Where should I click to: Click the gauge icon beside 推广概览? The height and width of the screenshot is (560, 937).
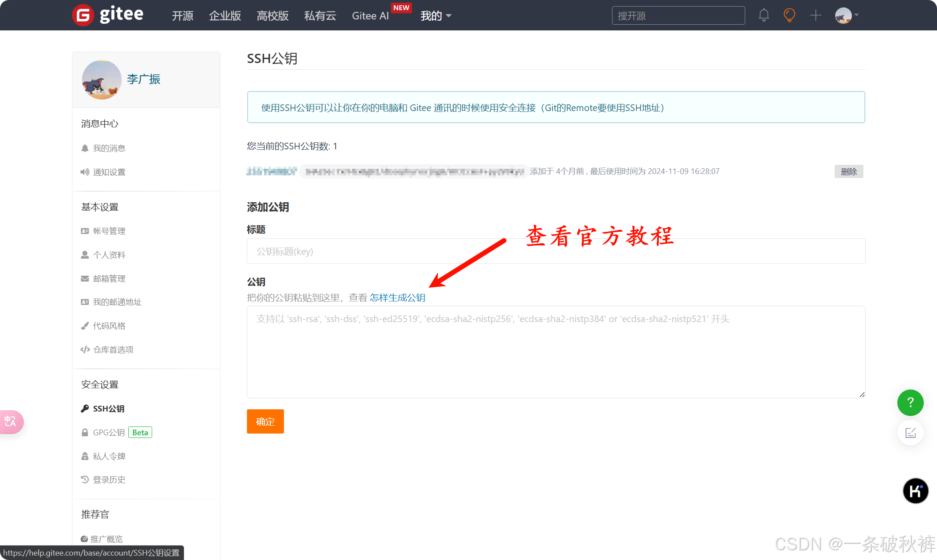[84, 539]
